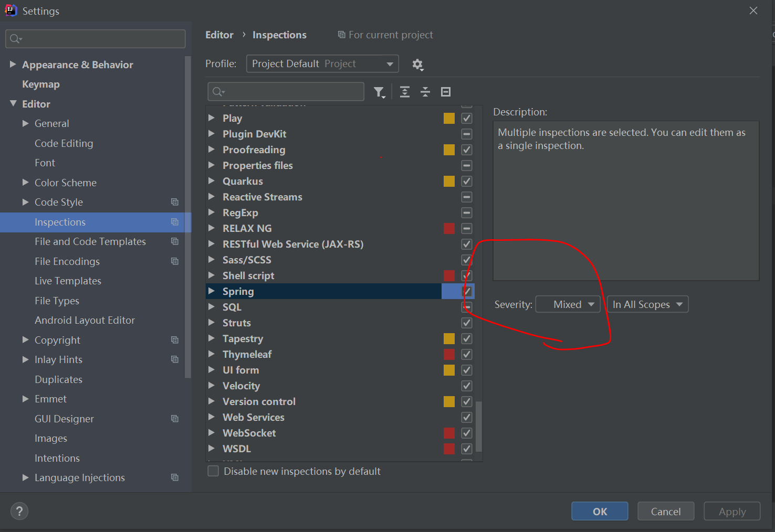Viewport: 775px width, 532px height.
Task: Open the File Types page
Action: [x=57, y=301]
